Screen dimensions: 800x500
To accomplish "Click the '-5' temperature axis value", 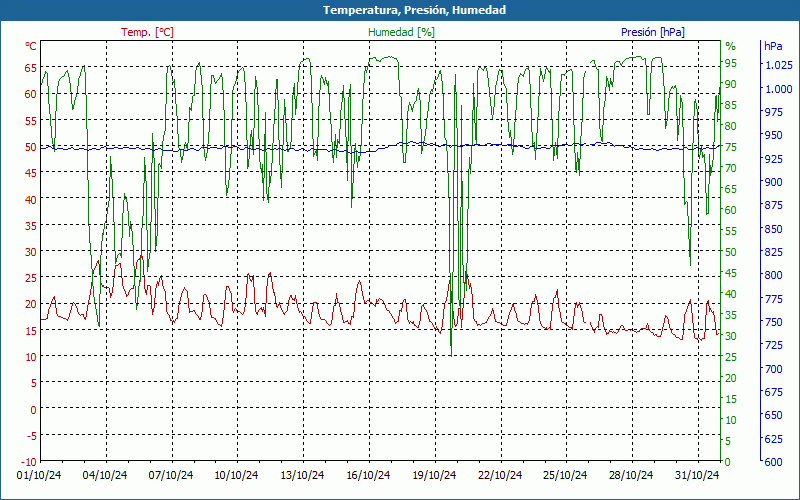I will 31,435.
